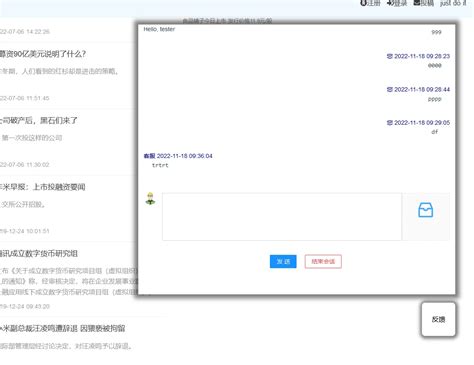Open article 上市投融资要闻 morning report
This screenshot has width=474, height=365.
click(x=43, y=187)
